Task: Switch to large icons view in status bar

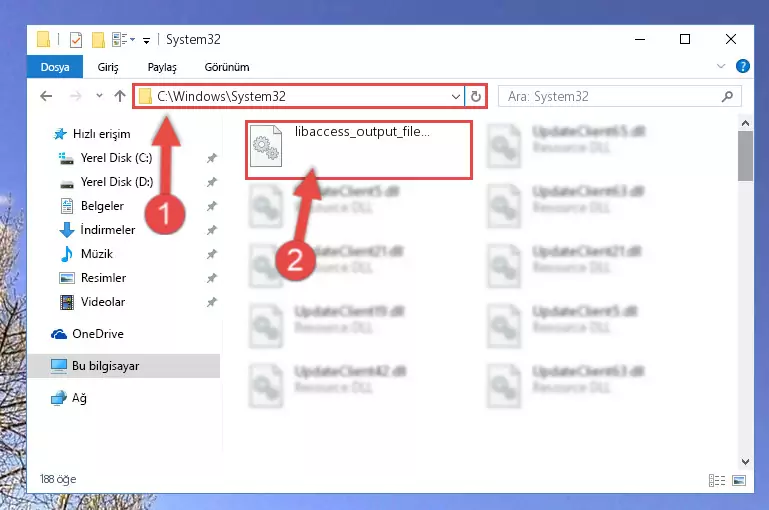Action: pos(739,480)
